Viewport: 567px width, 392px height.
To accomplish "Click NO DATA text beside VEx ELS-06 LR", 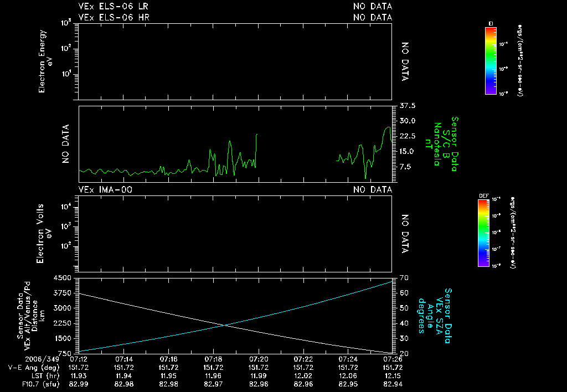I will click(373, 7).
